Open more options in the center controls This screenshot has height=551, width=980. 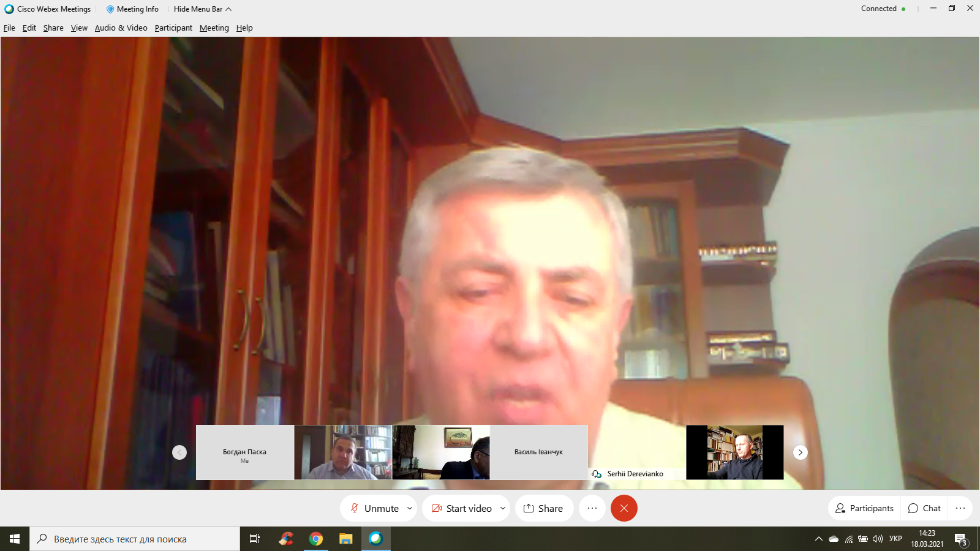592,508
